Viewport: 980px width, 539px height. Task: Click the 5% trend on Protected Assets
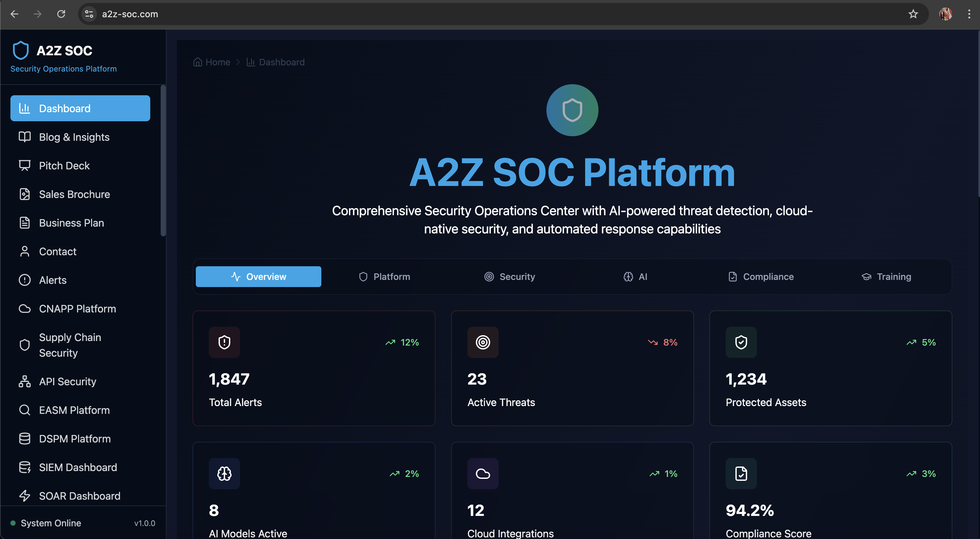tap(921, 342)
